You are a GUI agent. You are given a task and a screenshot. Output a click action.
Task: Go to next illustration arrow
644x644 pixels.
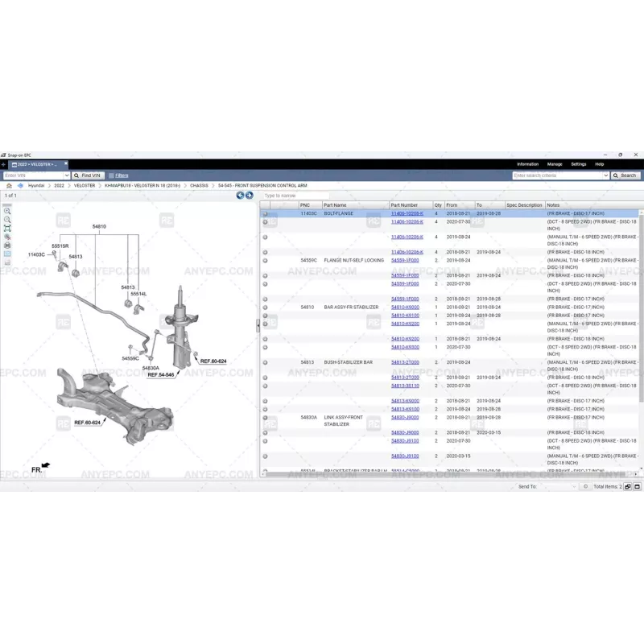249,196
